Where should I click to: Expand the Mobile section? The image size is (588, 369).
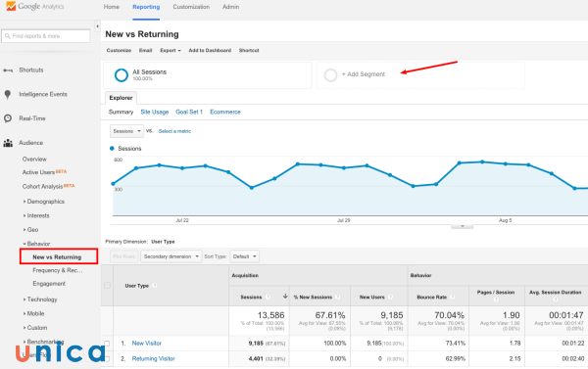[x=33, y=313]
